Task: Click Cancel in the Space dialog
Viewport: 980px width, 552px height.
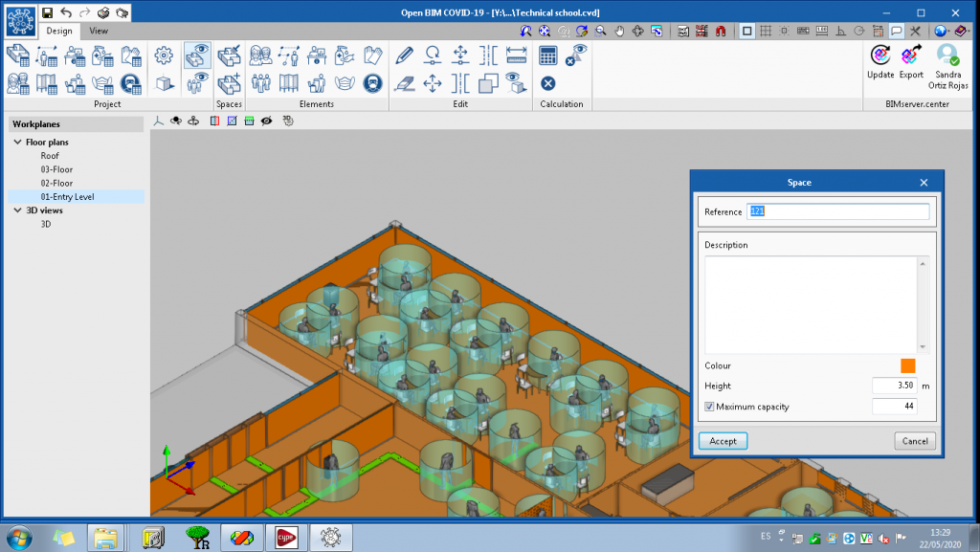Action: pos(915,441)
